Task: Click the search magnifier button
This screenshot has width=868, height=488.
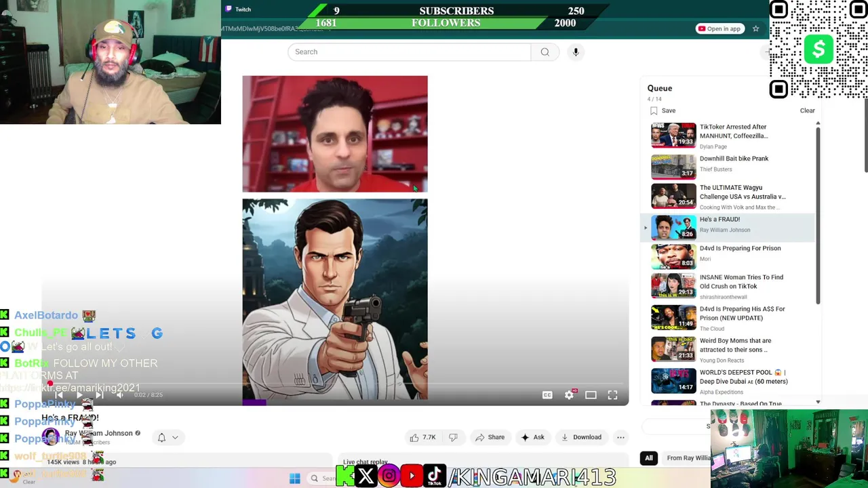Action: coord(545,52)
